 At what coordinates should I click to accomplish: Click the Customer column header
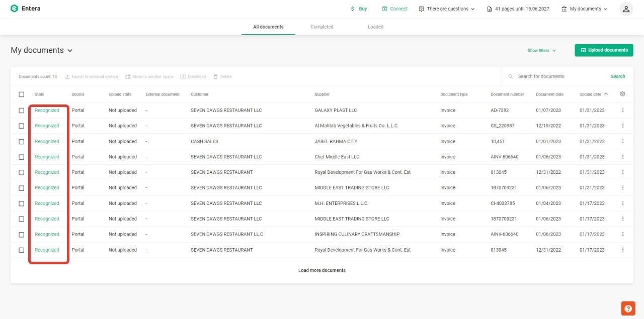click(x=199, y=94)
